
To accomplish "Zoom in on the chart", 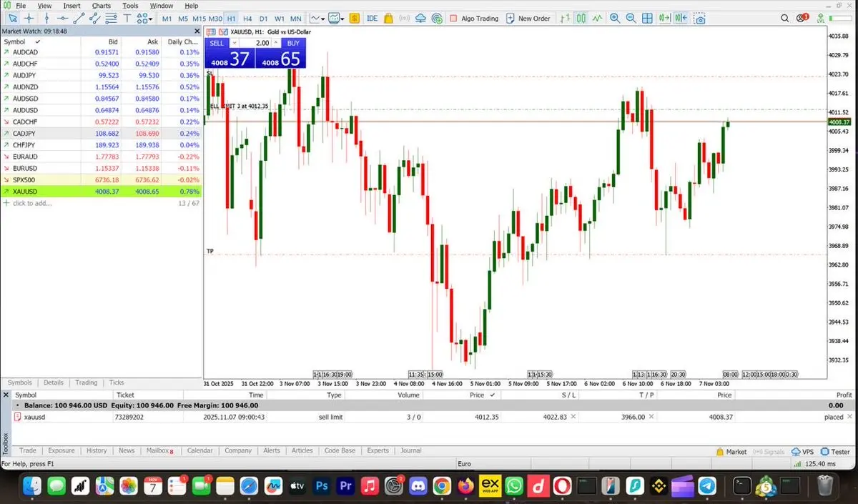I will [x=615, y=18].
